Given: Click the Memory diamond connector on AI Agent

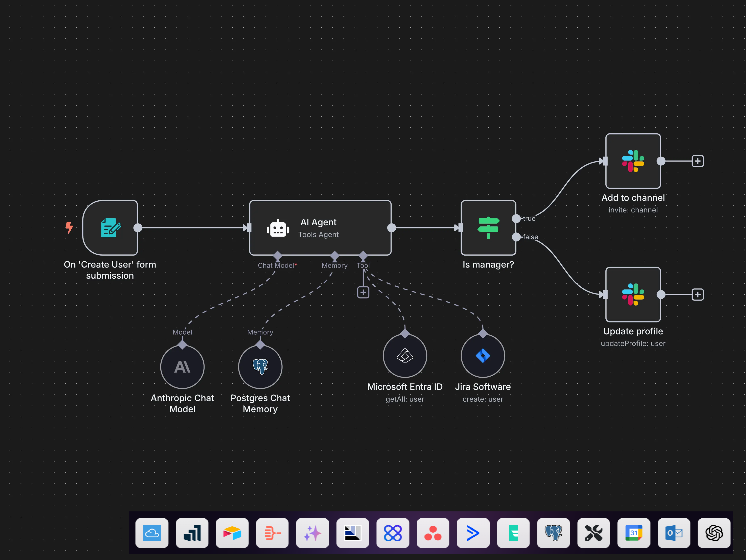Looking at the screenshot, I should click(334, 255).
